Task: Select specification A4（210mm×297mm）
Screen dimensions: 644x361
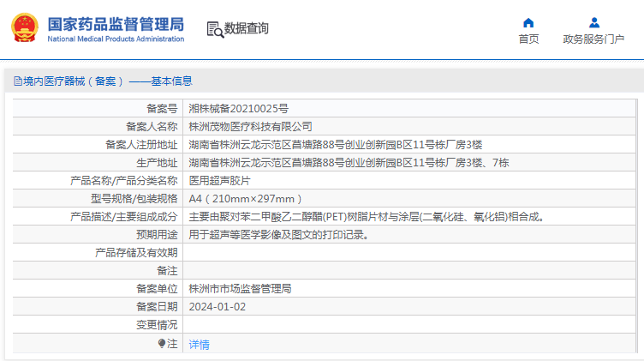Action: [x=246, y=199]
